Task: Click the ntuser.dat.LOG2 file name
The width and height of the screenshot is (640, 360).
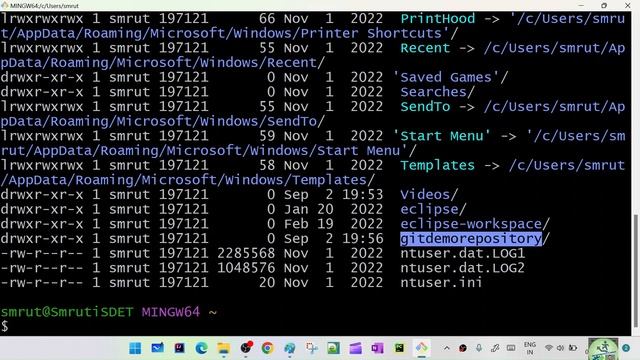Action: tap(462, 268)
